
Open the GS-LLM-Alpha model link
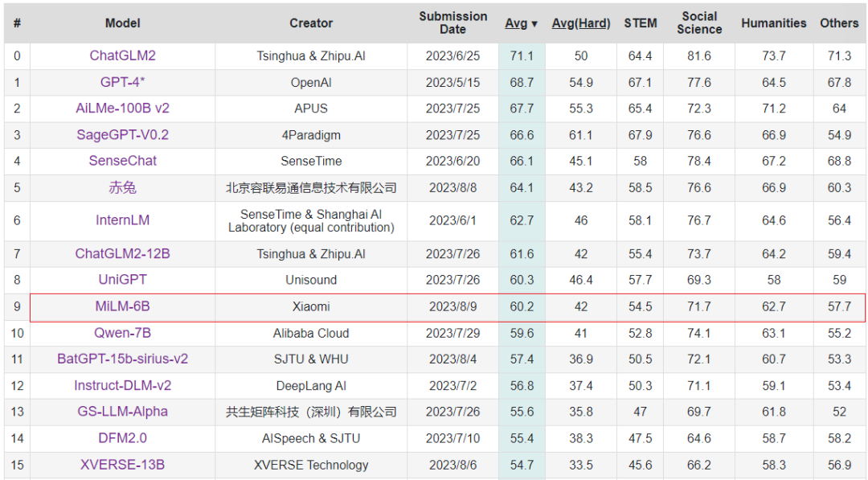122,412
